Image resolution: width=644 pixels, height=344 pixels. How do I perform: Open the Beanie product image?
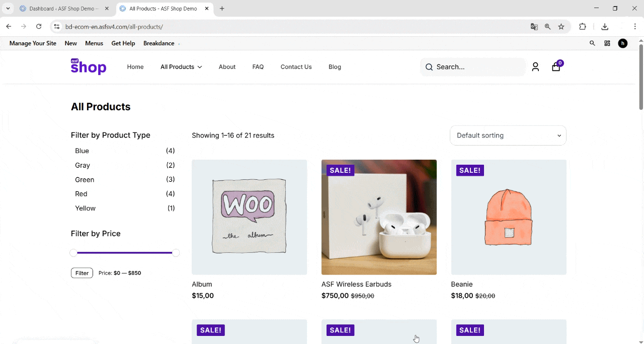(509, 217)
